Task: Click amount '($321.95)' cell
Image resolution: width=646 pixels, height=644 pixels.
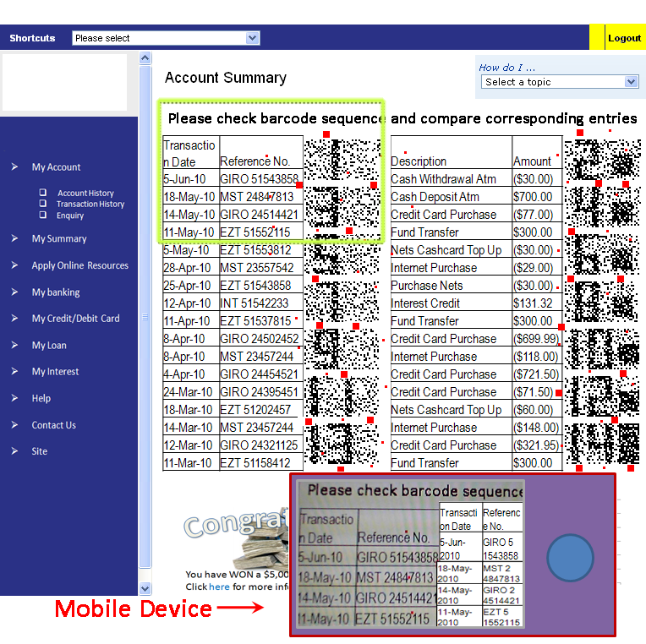Action: coord(537,445)
